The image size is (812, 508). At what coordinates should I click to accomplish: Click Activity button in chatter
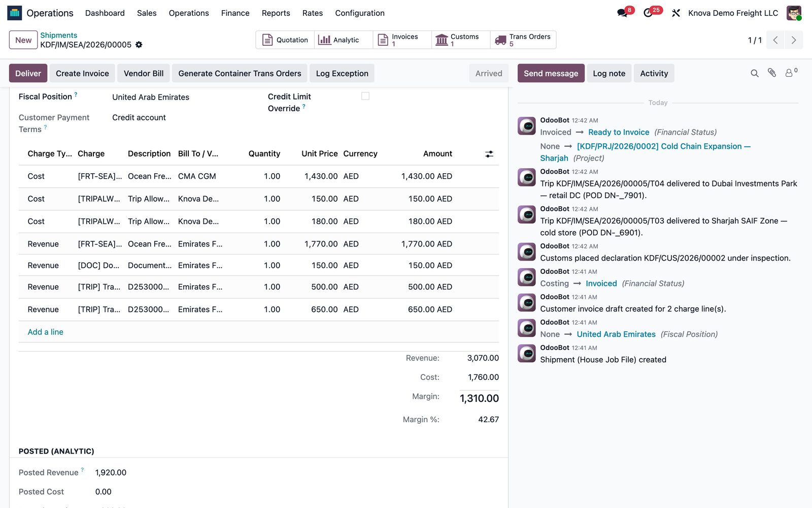pyautogui.click(x=654, y=73)
